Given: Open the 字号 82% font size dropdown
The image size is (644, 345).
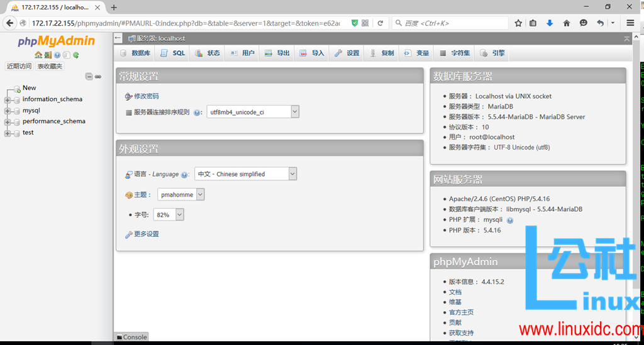Looking at the screenshot, I should pos(169,214).
